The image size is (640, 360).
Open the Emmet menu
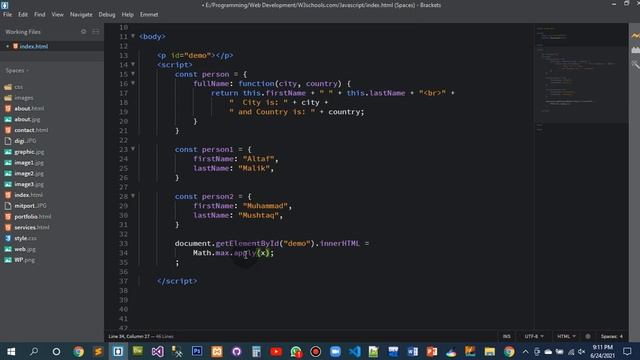point(149,14)
